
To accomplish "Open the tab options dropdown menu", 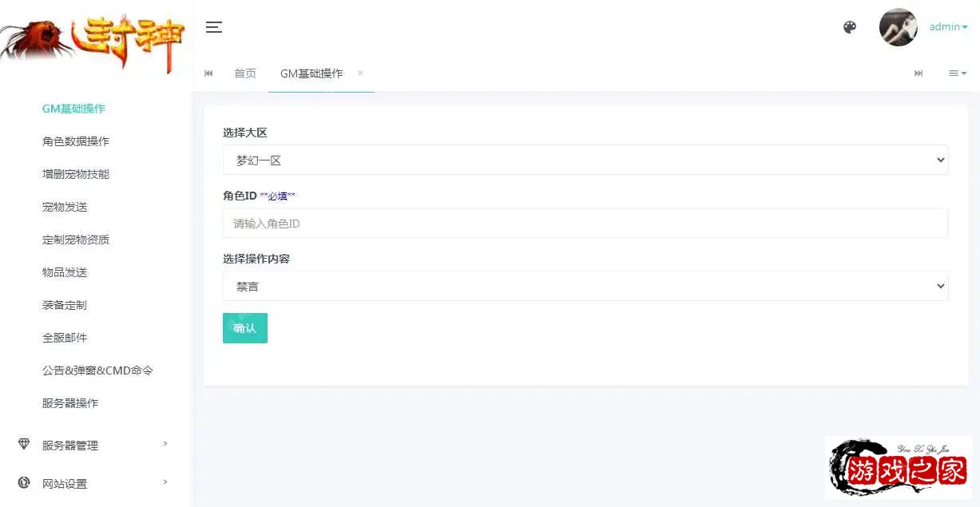I will click(957, 73).
